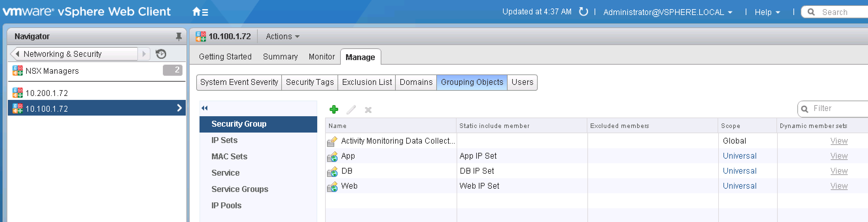The image size is (868, 222).
Task: Pin the Navigator panel
Action: point(179,36)
